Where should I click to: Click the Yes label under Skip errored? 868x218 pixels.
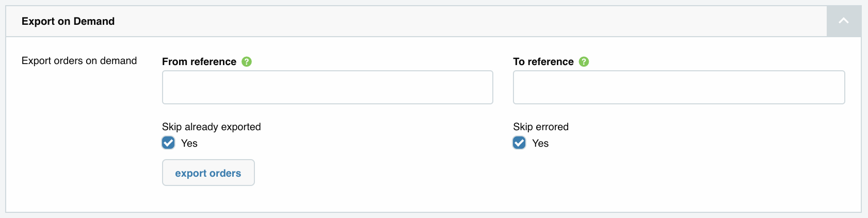pos(540,144)
